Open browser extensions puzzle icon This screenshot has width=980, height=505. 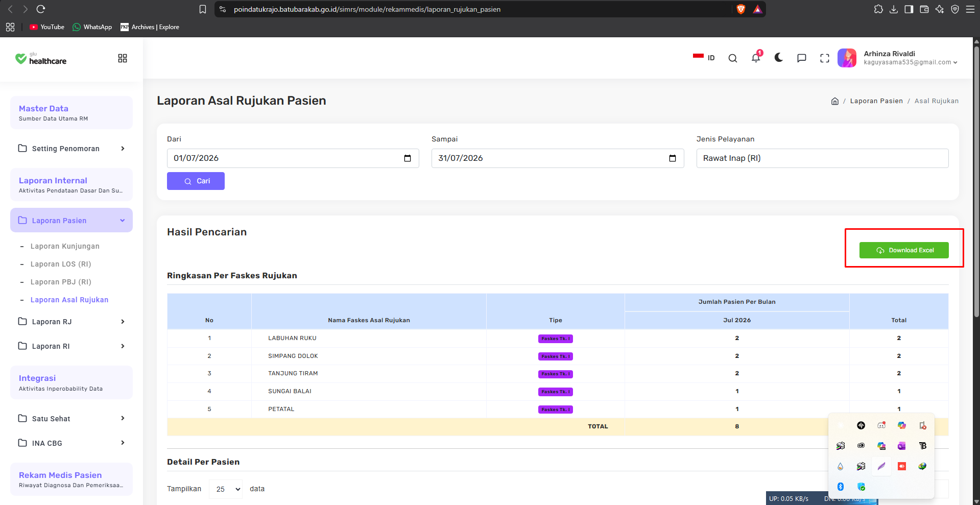(x=878, y=9)
